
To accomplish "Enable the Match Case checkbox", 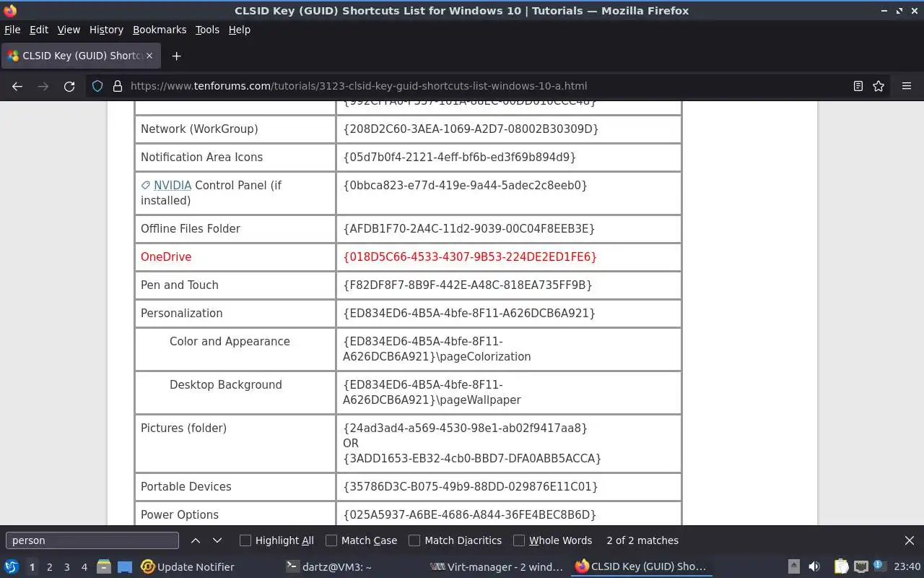I will 331,540.
